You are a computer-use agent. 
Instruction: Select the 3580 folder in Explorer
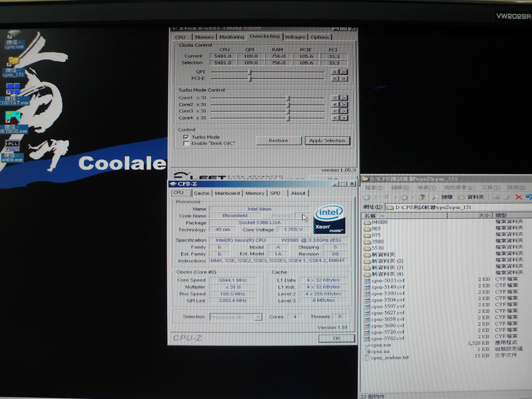pyautogui.click(x=374, y=242)
